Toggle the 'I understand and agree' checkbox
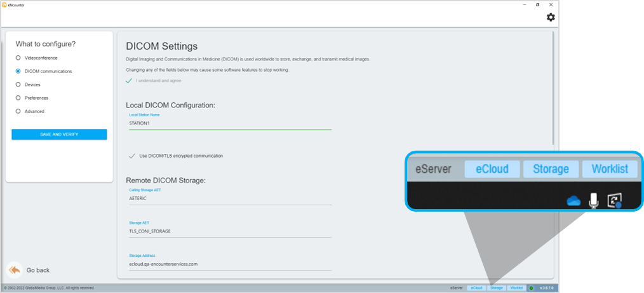Image resolution: width=644 pixels, height=293 pixels. [x=130, y=81]
